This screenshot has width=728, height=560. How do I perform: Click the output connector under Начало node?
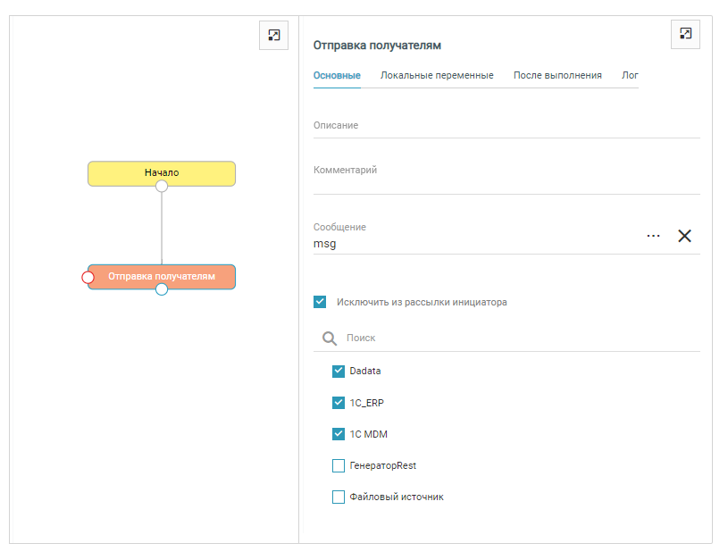(162, 186)
